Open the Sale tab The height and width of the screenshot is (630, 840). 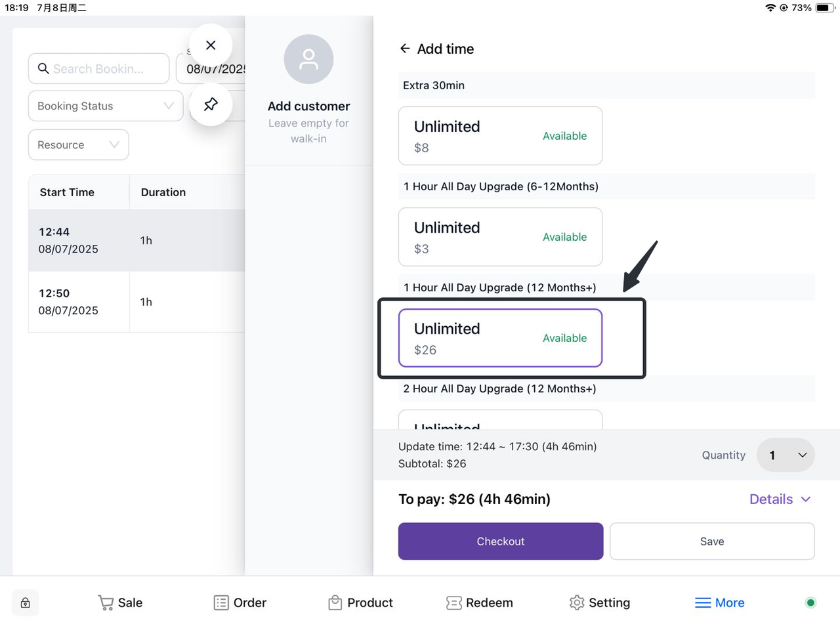[120, 602]
